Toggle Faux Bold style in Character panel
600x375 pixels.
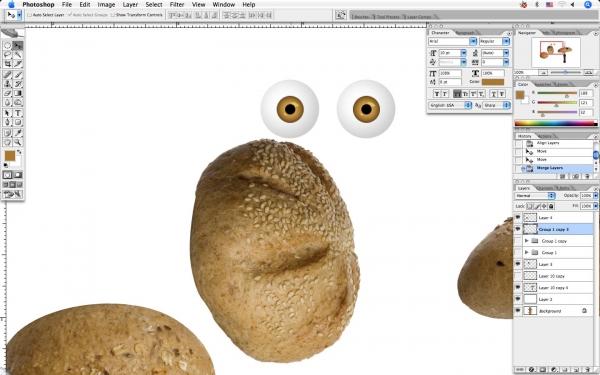(x=437, y=94)
